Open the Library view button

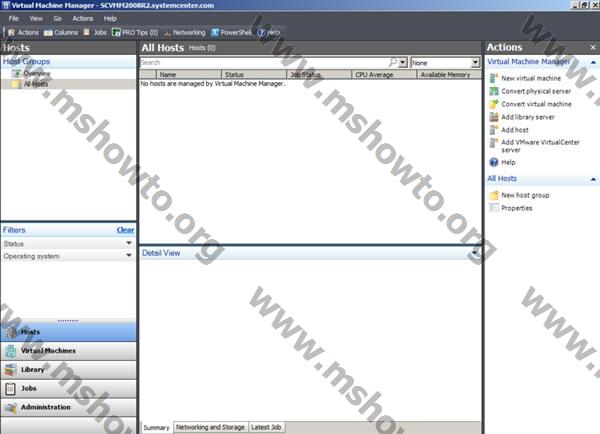click(68, 370)
